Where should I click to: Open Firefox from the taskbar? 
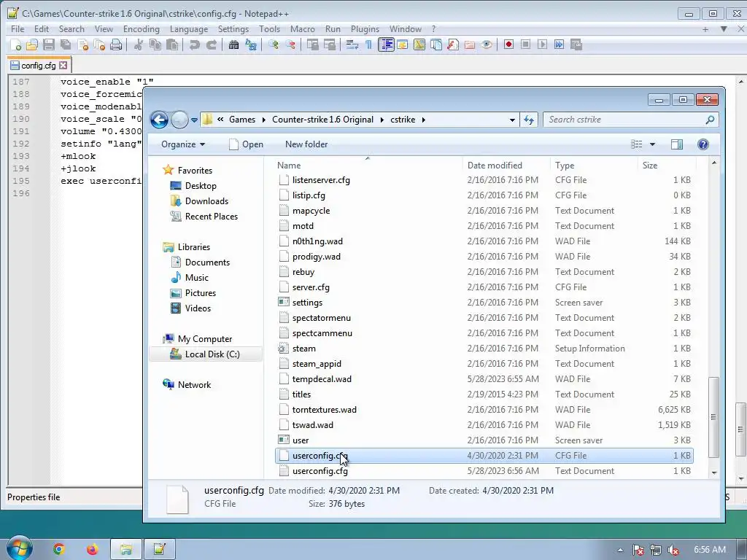(92, 550)
